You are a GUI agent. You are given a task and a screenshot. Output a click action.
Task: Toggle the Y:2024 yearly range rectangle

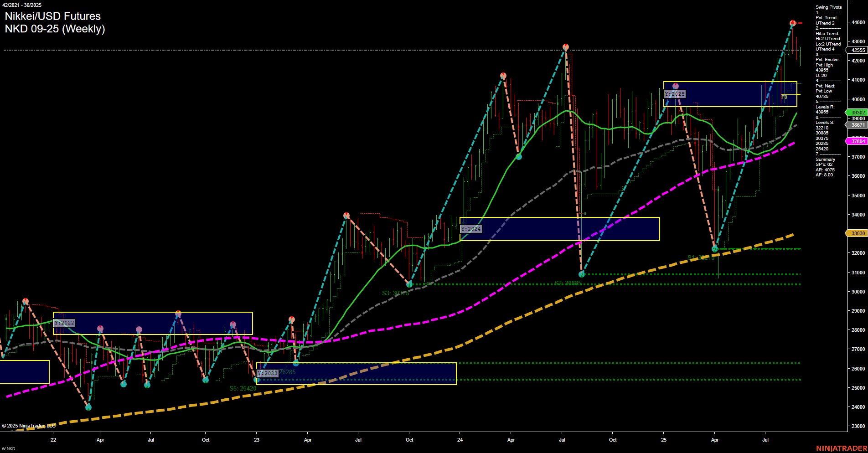point(471,228)
